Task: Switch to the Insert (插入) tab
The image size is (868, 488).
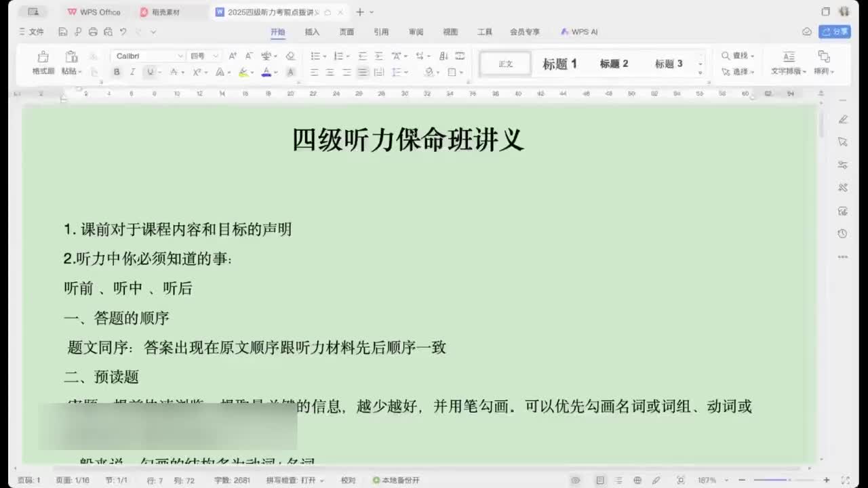Action: (x=312, y=32)
